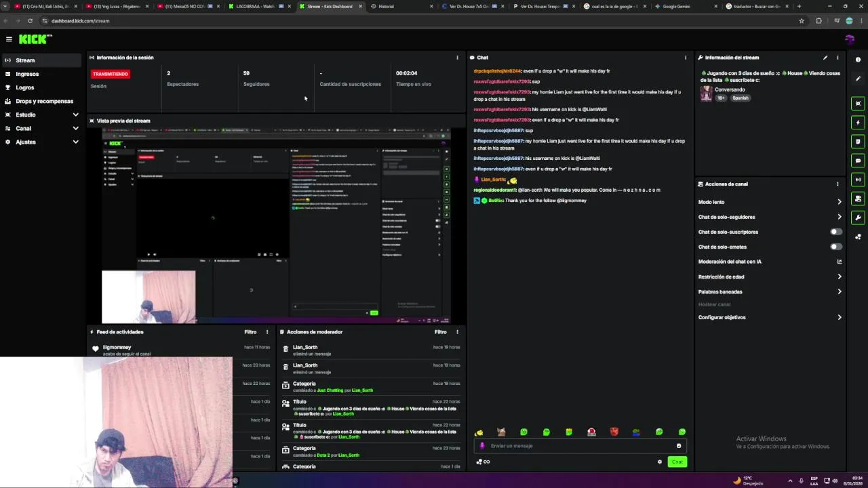The width and height of the screenshot is (868, 488).
Task: Click ligmommey in the activity feed
Action: coord(117,348)
